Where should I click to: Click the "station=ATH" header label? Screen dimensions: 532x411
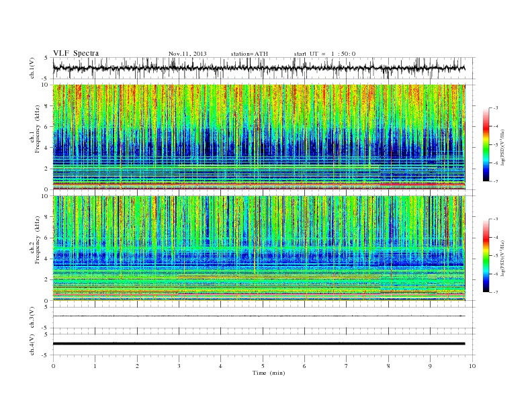[x=249, y=54]
